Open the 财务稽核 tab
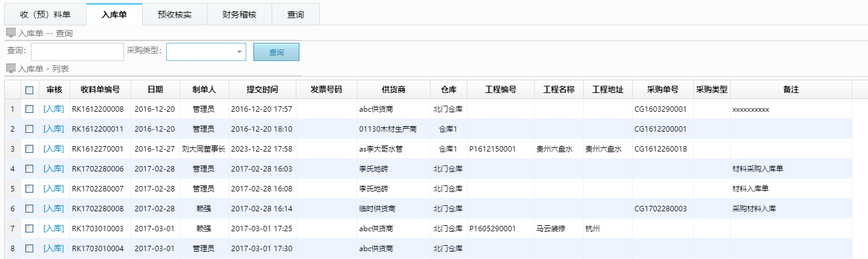Viewport: 868px width, 259px height. coord(240,14)
